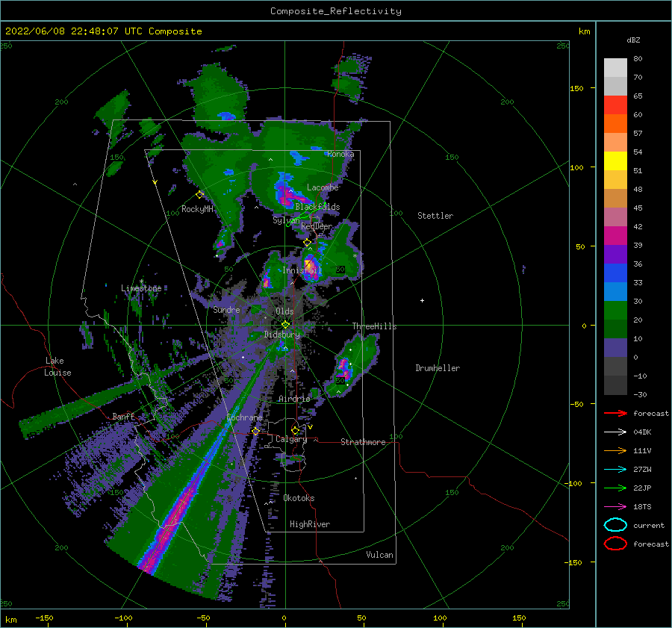Click the Drumheller label
672x628 pixels.
click(438, 368)
